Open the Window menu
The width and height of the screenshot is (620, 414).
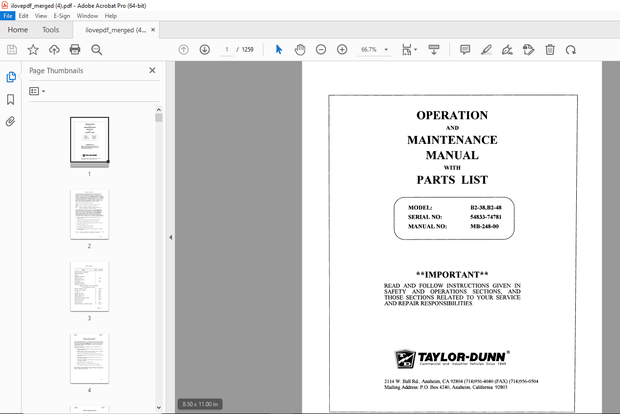click(87, 16)
